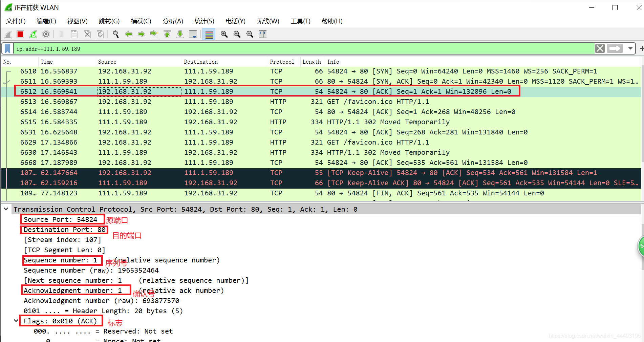
Task: Toggle packet list coloring rules
Action: (x=209, y=34)
